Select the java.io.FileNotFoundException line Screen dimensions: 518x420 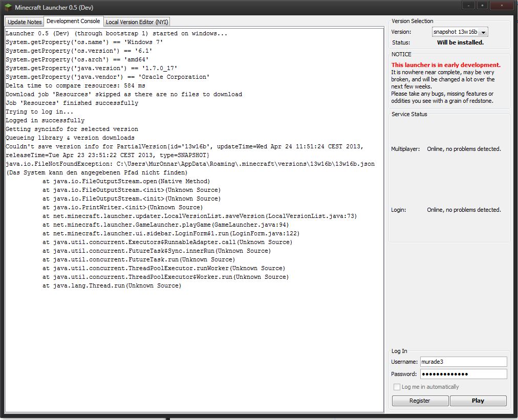(x=190, y=164)
